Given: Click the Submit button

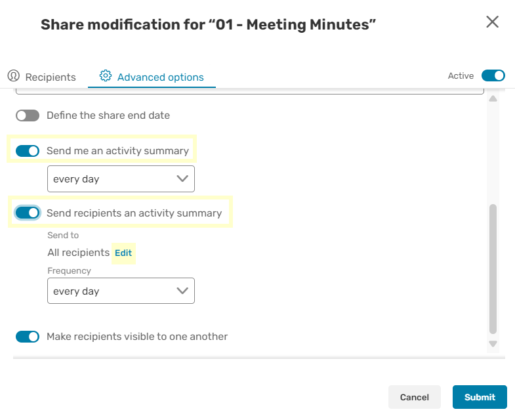Looking at the screenshot, I should (x=480, y=397).
